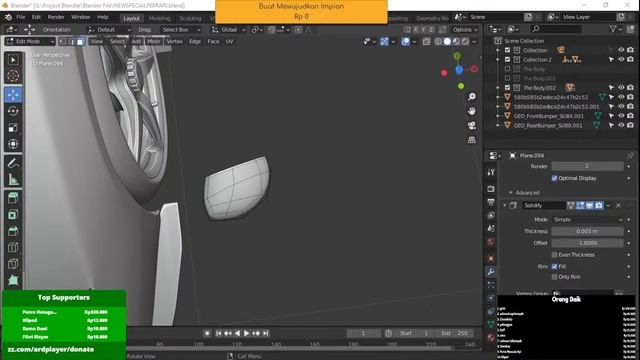Image resolution: width=640 pixels, height=360 pixels.
Task: Toggle the Rim Fill checkbox
Action: [554, 267]
